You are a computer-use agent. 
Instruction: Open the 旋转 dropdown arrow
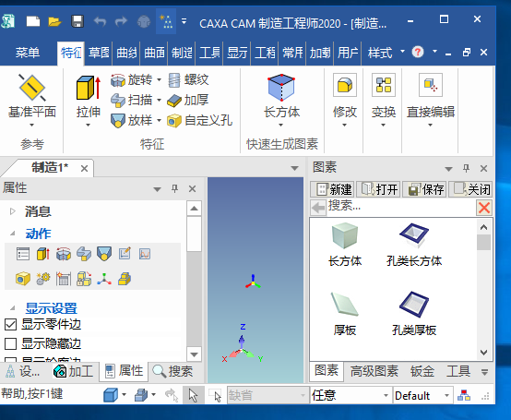tap(159, 80)
